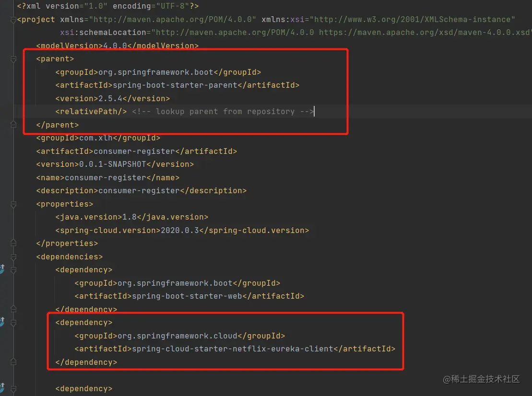The height and width of the screenshot is (396, 532).
Task: Collapse the properties block fold marker
Action: pos(13,204)
